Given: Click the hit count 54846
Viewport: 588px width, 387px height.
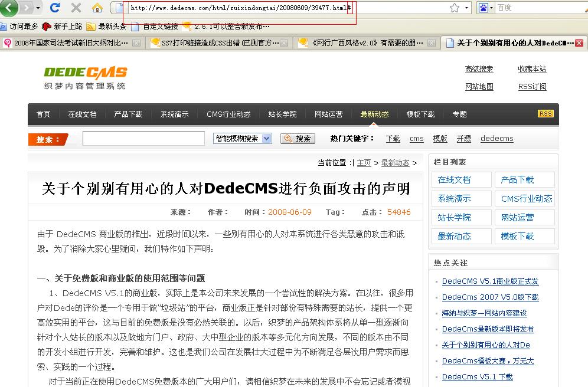Looking at the screenshot, I should pos(399,212).
